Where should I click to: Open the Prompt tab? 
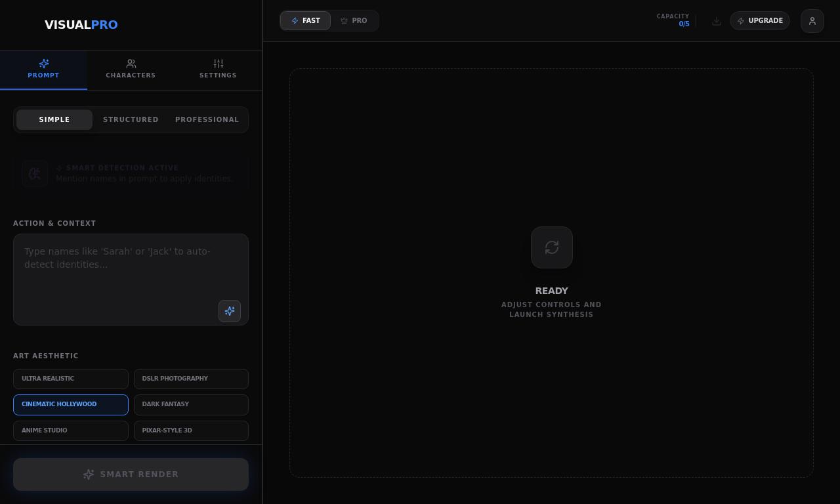(x=43, y=69)
